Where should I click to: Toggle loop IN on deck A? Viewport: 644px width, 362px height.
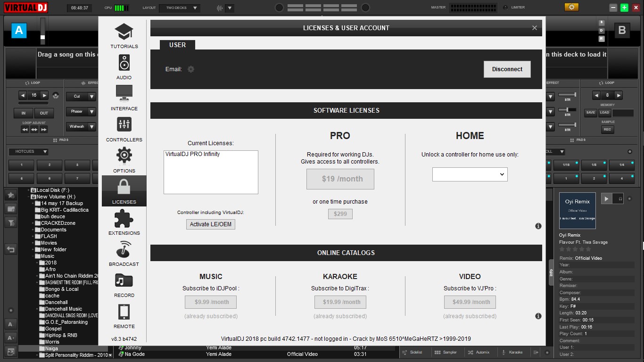[23, 113]
